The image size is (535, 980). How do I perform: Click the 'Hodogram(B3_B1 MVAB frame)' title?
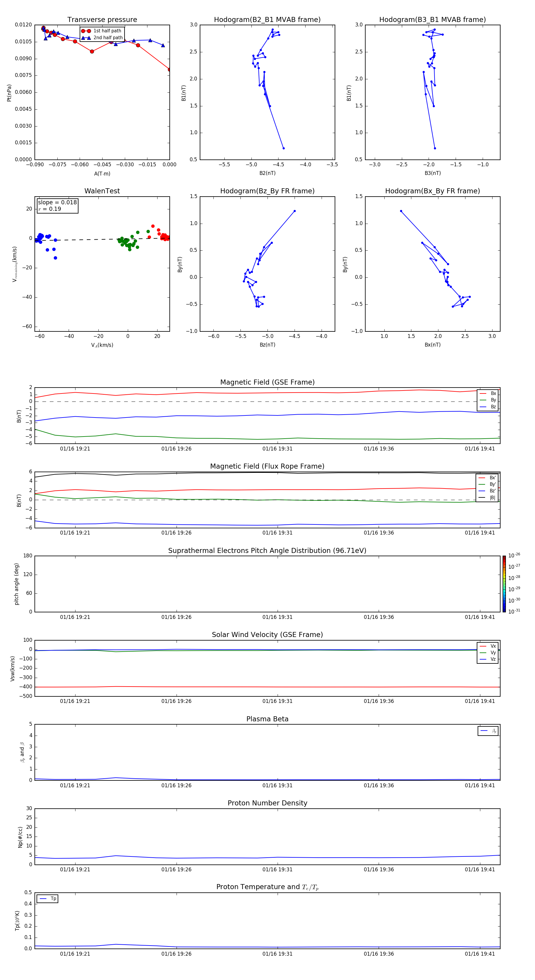coord(432,20)
